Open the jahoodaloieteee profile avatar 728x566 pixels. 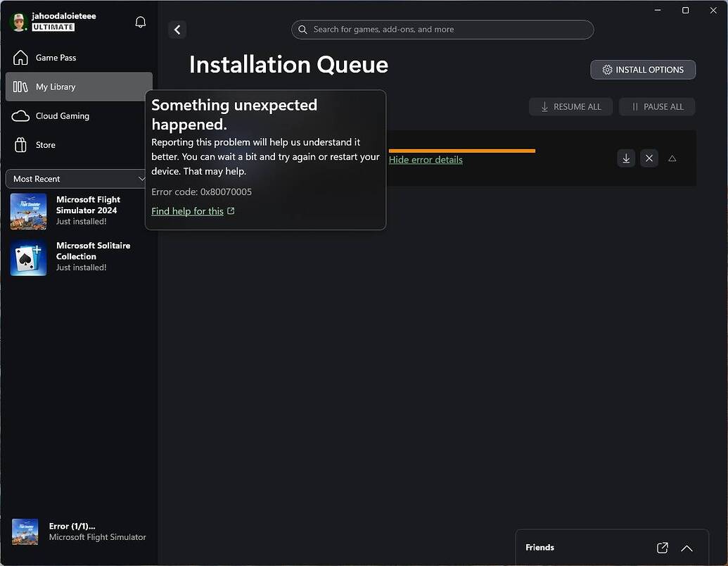[x=18, y=20]
